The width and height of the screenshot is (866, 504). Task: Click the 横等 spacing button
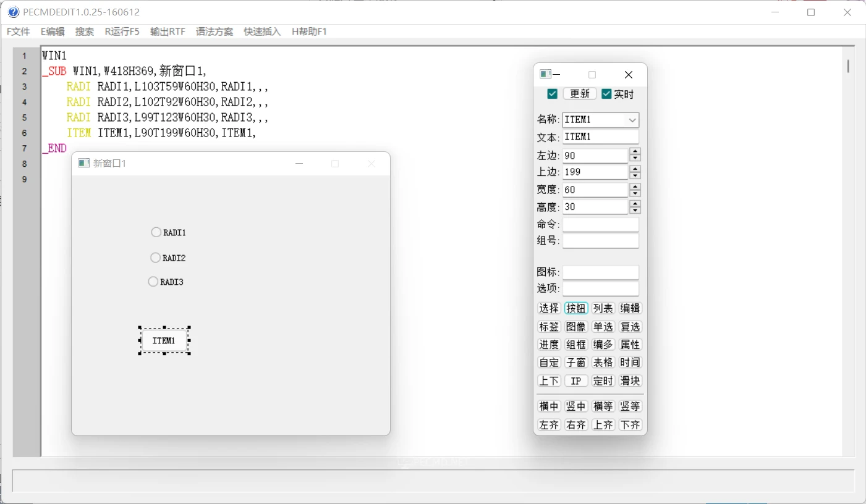click(603, 406)
